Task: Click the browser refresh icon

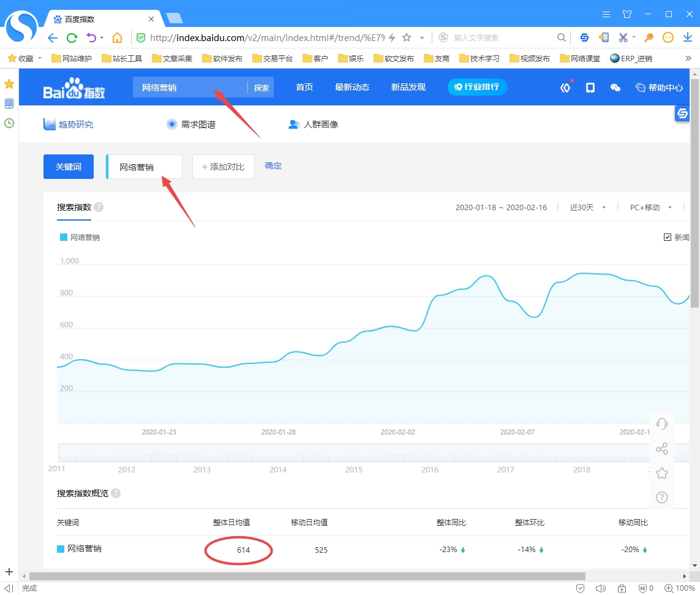Action: pyautogui.click(x=72, y=38)
